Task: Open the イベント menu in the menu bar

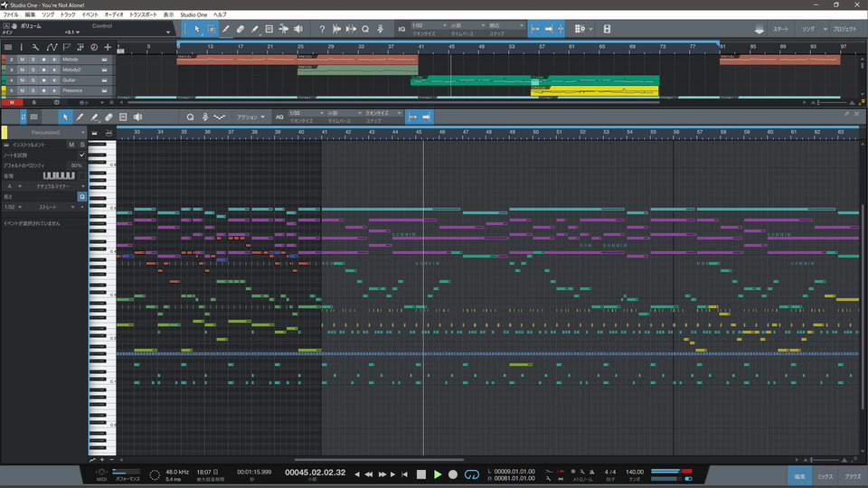Action: click(90, 15)
